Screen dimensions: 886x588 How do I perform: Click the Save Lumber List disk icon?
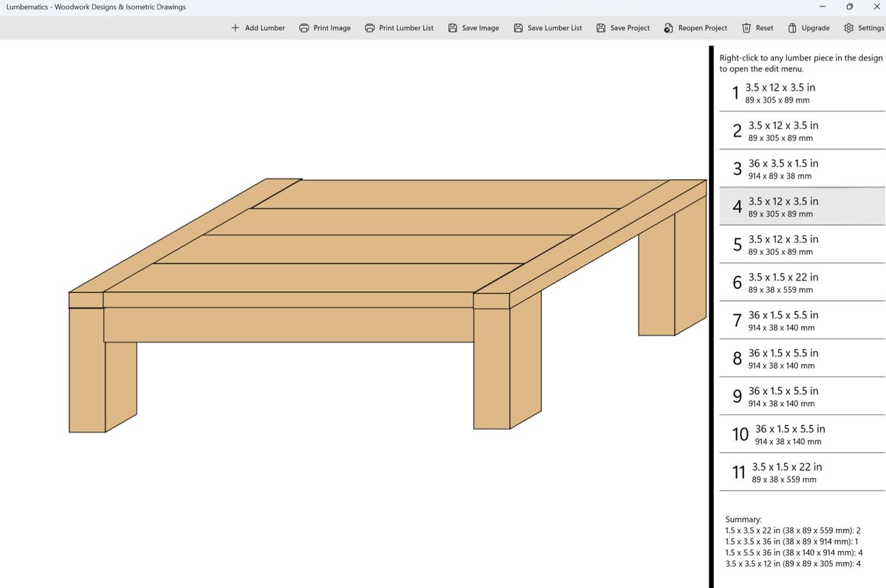point(518,28)
